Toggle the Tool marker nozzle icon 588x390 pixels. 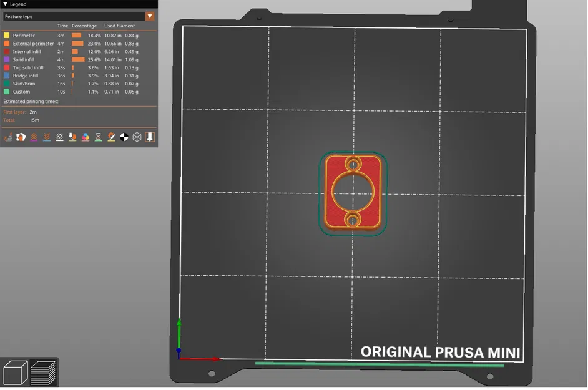tap(150, 137)
